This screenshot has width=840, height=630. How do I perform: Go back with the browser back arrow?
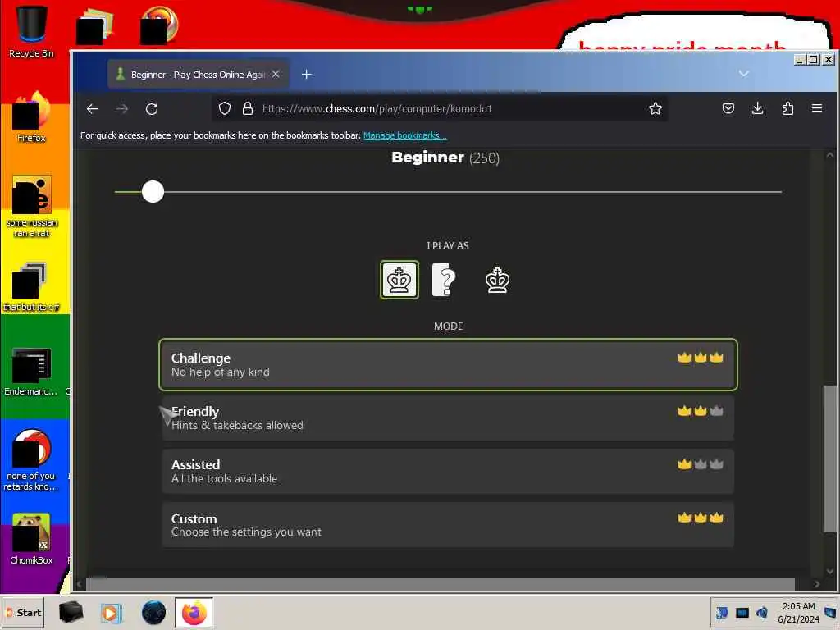(x=93, y=109)
